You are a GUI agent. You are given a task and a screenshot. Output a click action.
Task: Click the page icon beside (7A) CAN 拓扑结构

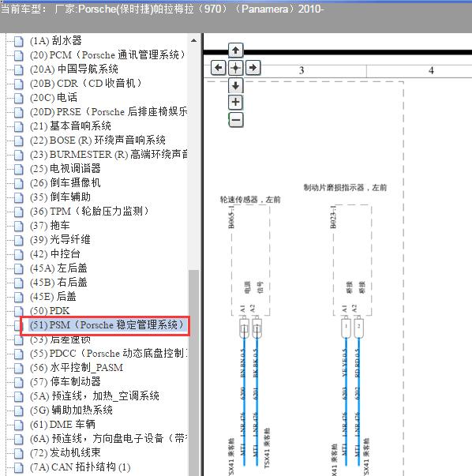tap(18, 467)
